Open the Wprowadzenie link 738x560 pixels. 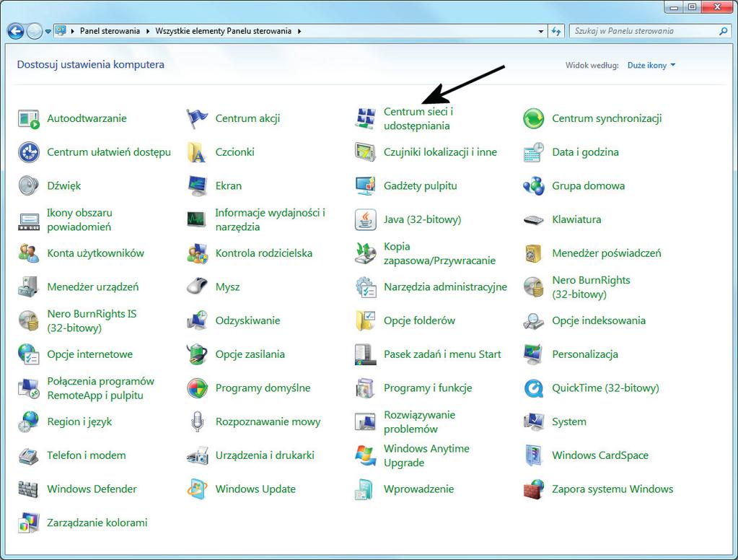tap(419, 489)
